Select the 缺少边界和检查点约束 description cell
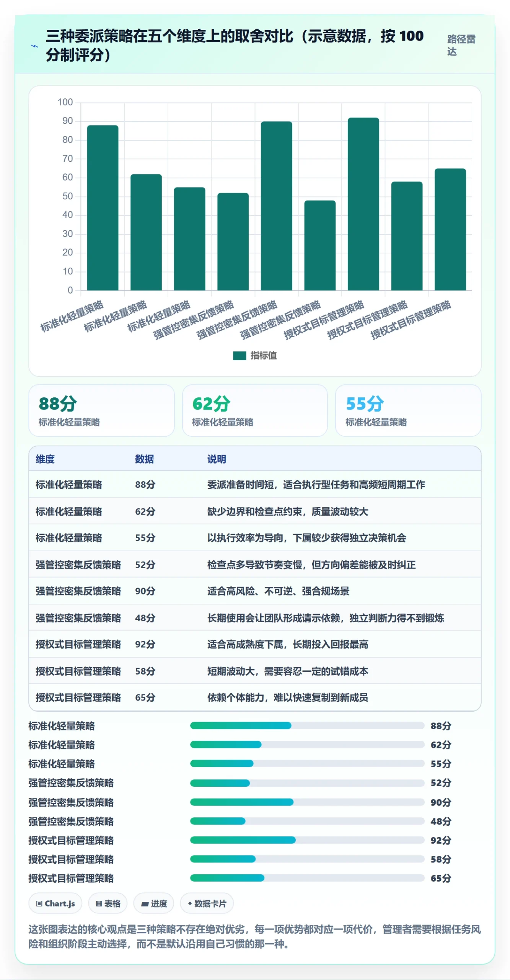Image resolution: width=510 pixels, height=980 pixels. click(288, 511)
